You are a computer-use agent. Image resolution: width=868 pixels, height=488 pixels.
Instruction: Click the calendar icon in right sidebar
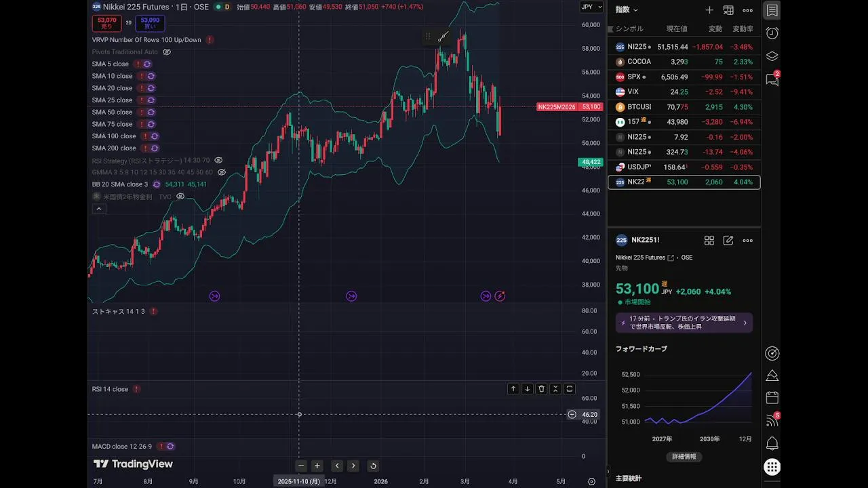coord(772,397)
